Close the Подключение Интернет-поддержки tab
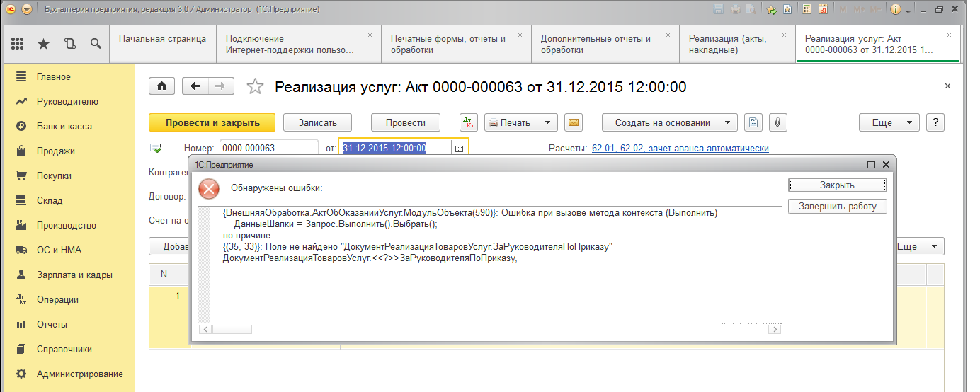 (x=370, y=35)
